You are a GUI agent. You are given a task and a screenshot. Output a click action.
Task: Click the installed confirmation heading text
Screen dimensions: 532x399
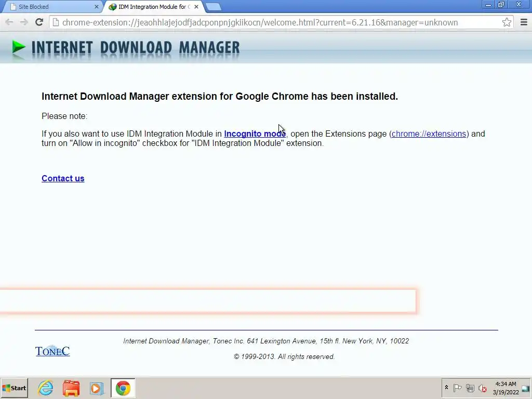coord(220,96)
